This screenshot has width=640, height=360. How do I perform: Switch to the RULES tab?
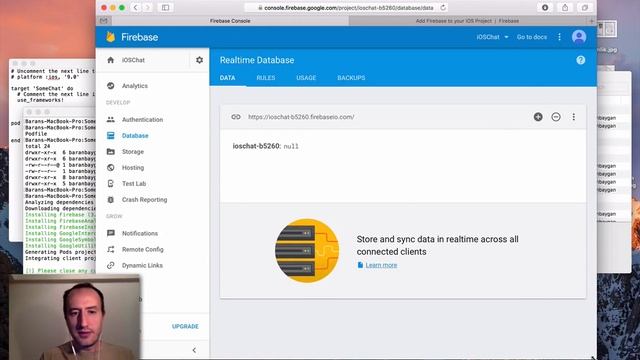(x=266, y=78)
